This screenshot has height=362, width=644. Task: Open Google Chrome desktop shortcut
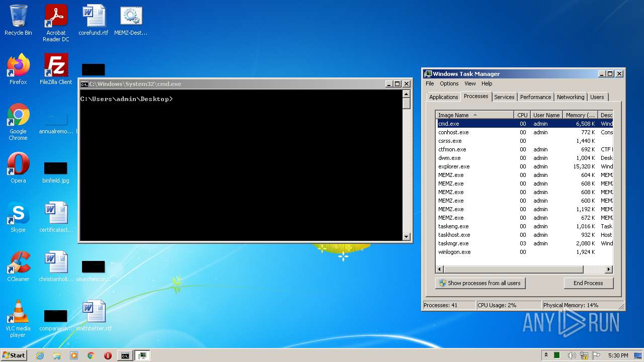tap(18, 122)
